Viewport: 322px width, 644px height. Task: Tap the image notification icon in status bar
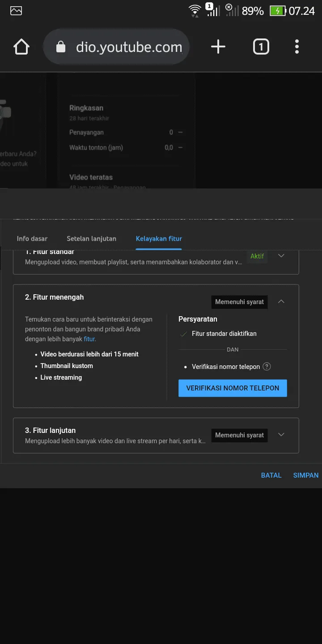[x=16, y=11]
